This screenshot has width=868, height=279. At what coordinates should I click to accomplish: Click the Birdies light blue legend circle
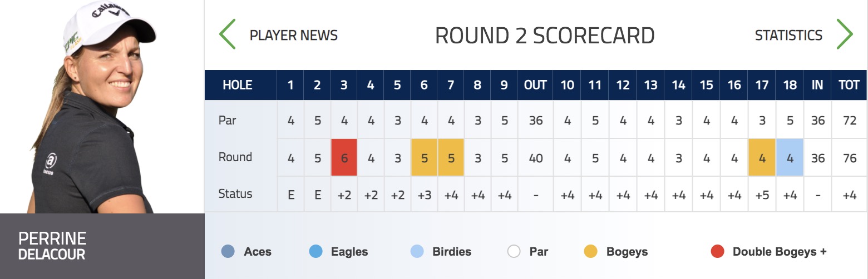[417, 252]
